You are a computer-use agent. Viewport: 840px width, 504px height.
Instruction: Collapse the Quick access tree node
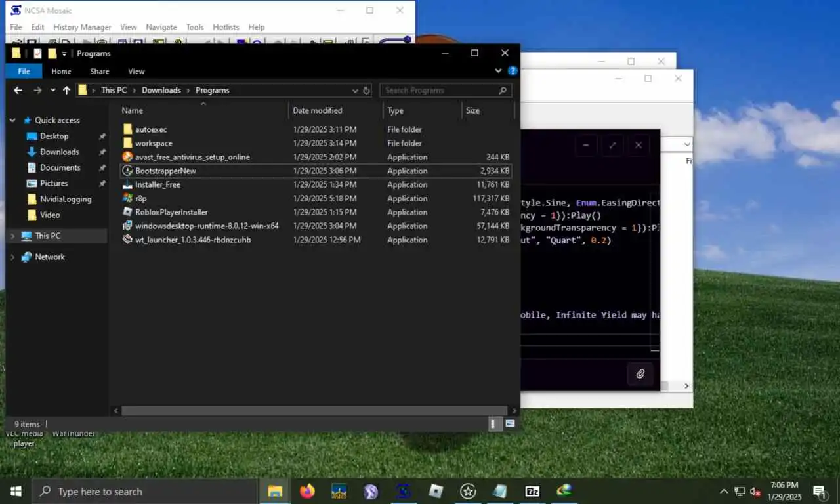tap(12, 121)
